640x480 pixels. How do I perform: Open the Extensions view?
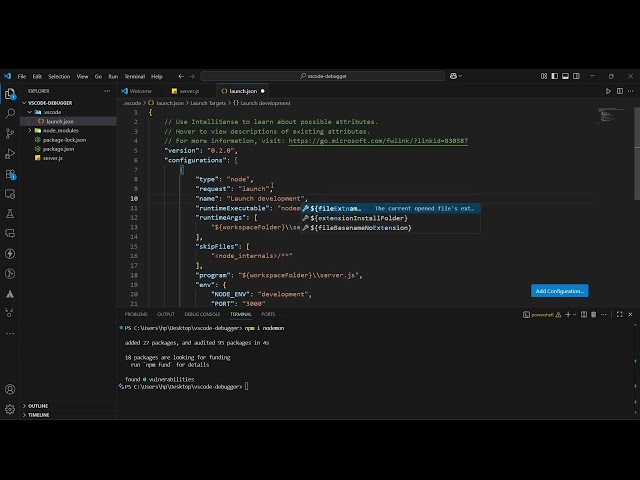tap(10, 174)
